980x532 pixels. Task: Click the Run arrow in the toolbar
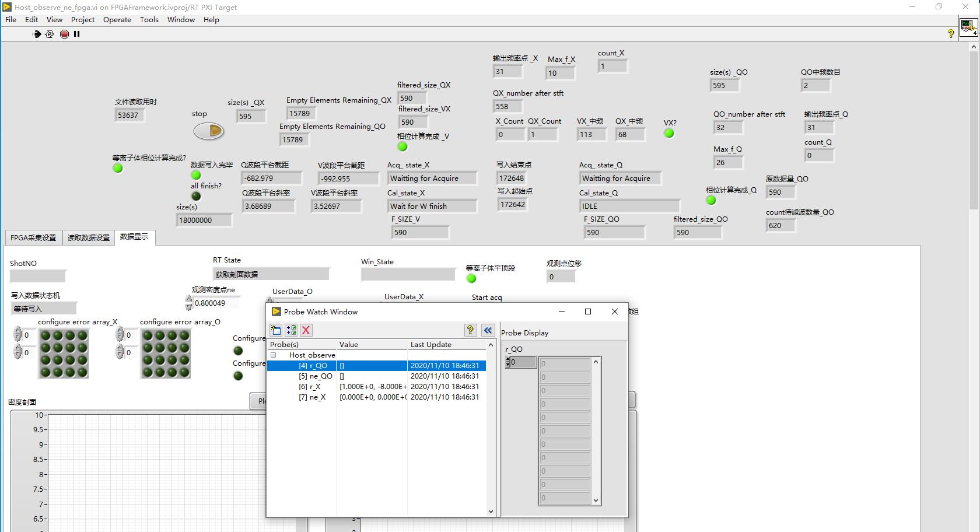coord(37,34)
